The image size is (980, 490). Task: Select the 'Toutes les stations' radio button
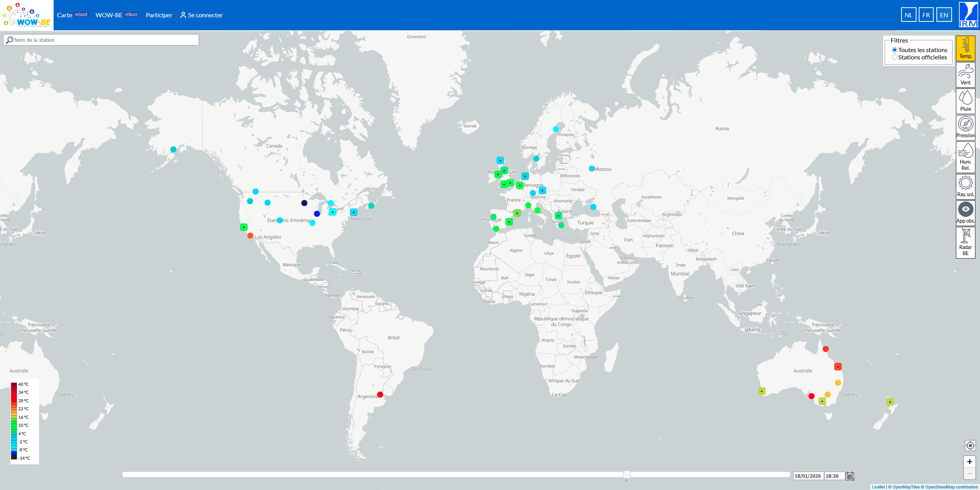[x=895, y=50]
